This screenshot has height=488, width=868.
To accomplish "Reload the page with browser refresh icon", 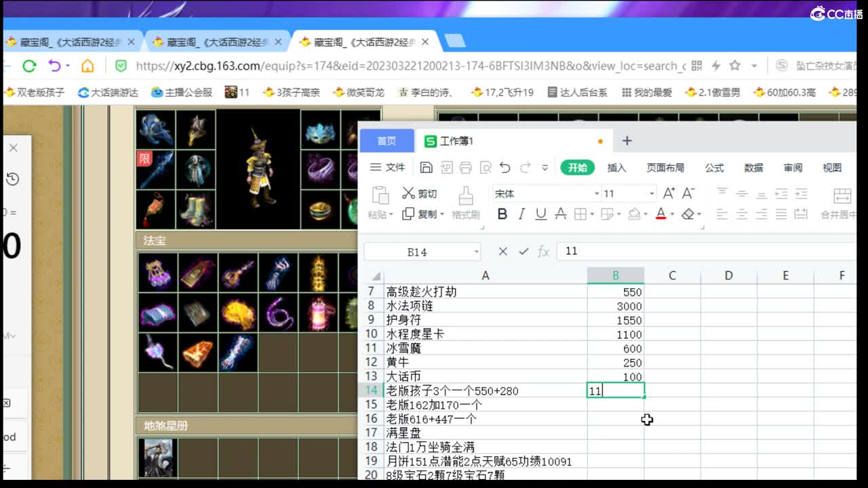I will tap(29, 66).
